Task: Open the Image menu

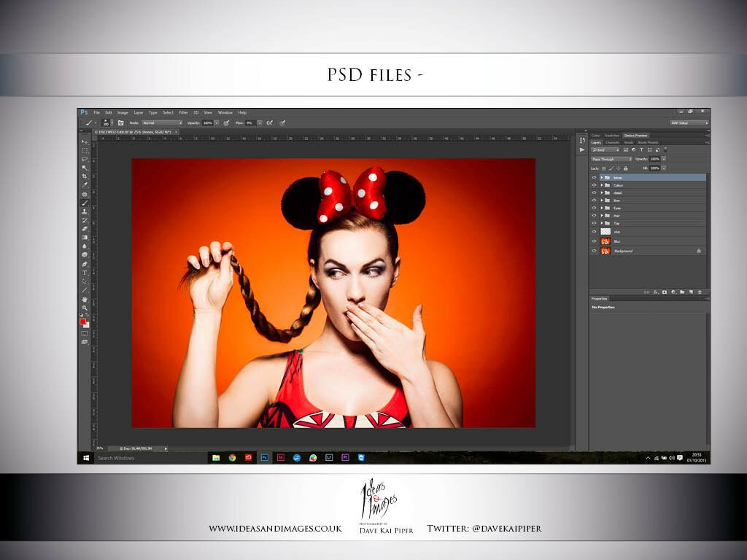Action: (123, 113)
